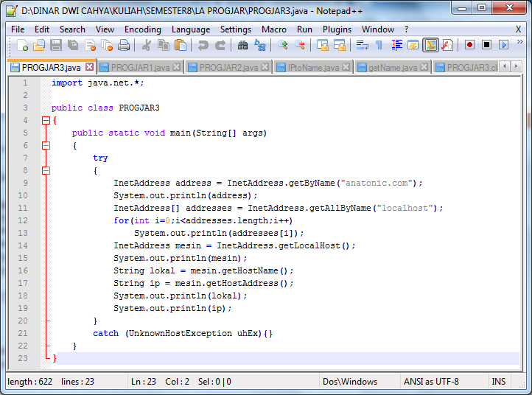Select the active PROGJAR3.java tab
The width and height of the screenshot is (532, 395).
pyautogui.click(x=51, y=67)
